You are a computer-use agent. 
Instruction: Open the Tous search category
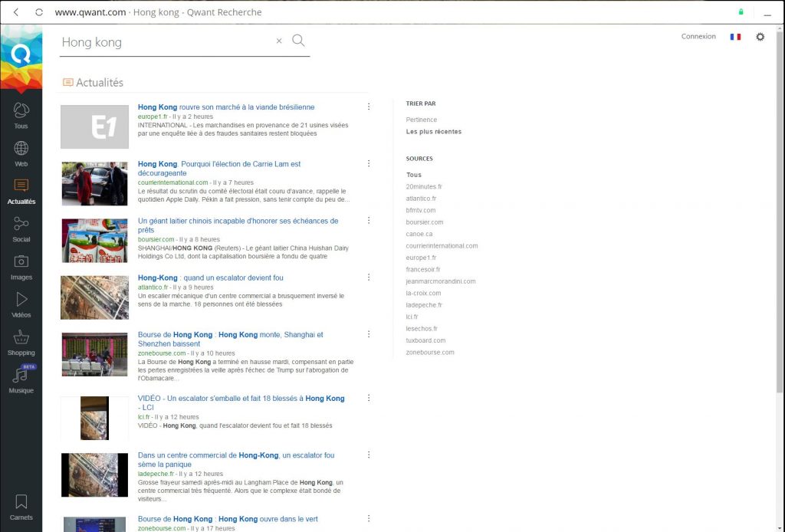21,115
